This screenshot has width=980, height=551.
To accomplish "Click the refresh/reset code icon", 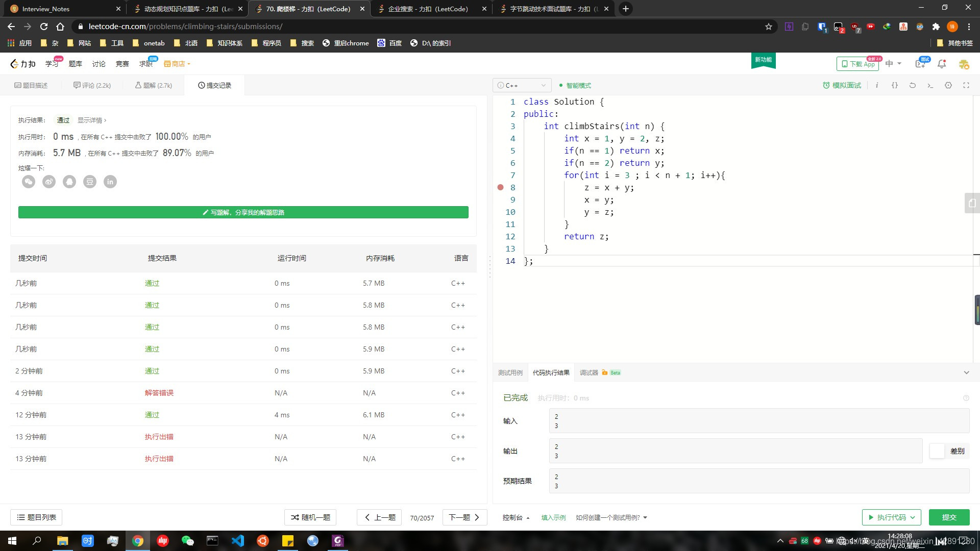I will pos(913,85).
